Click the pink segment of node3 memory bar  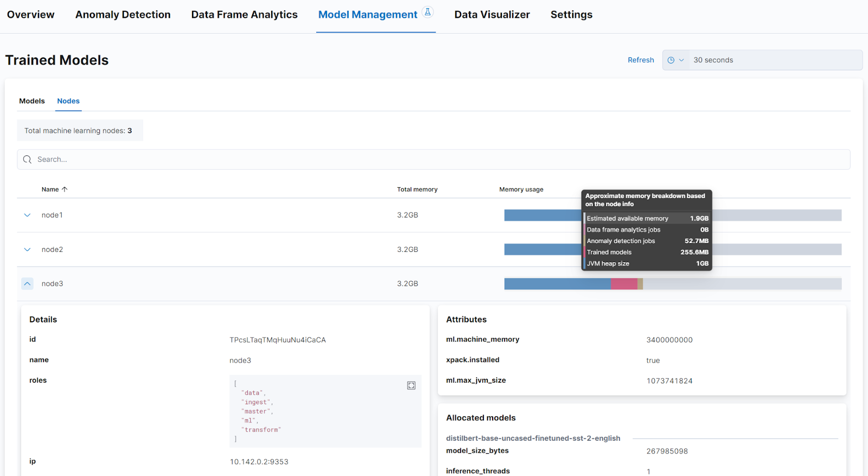pyautogui.click(x=624, y=284)
